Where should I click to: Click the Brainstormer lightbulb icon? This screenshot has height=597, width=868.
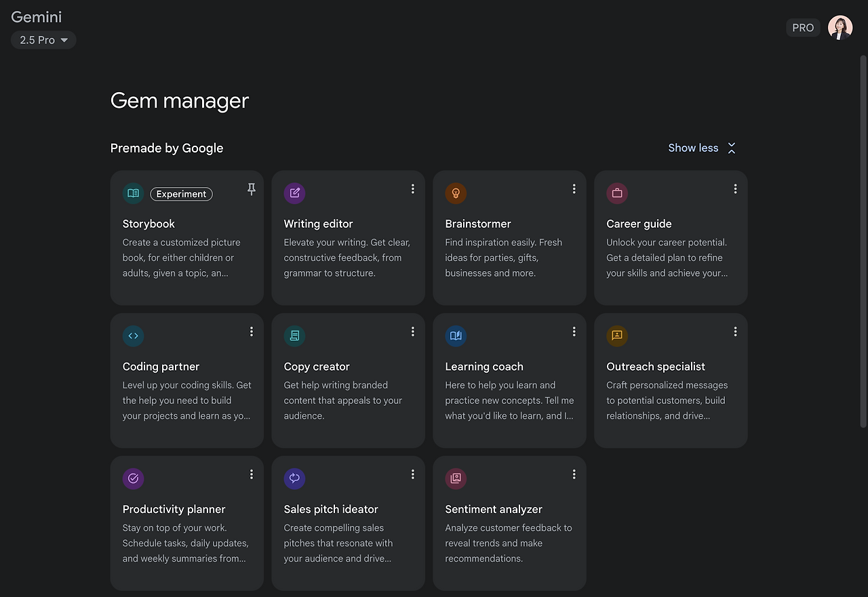point(456,193)
